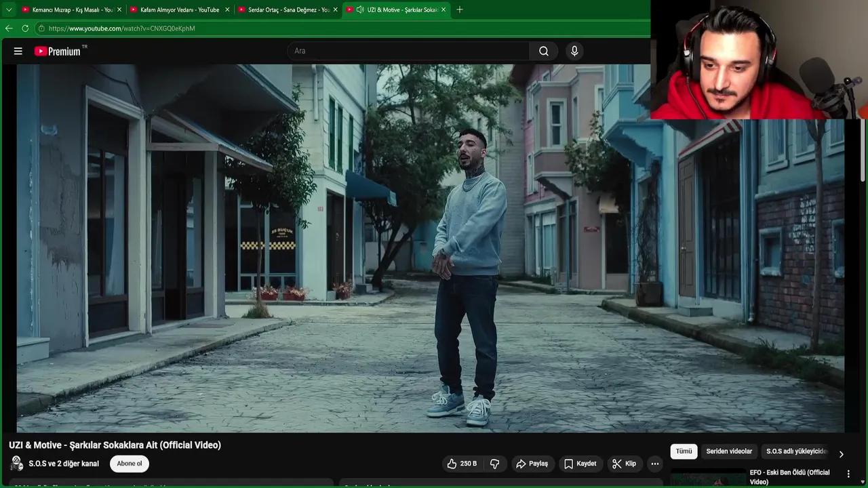Subscribe using the Abone ol button
The width and height of the screenshot is (868, 488).
click(x=130, y=464)
